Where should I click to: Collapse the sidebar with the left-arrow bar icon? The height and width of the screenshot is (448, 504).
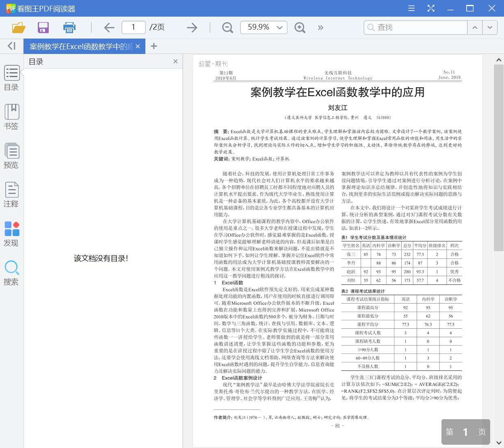11,46
